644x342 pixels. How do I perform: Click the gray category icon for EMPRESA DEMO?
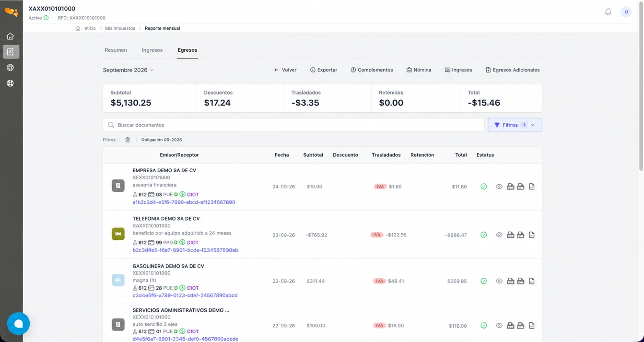click(x=118, y=186)
